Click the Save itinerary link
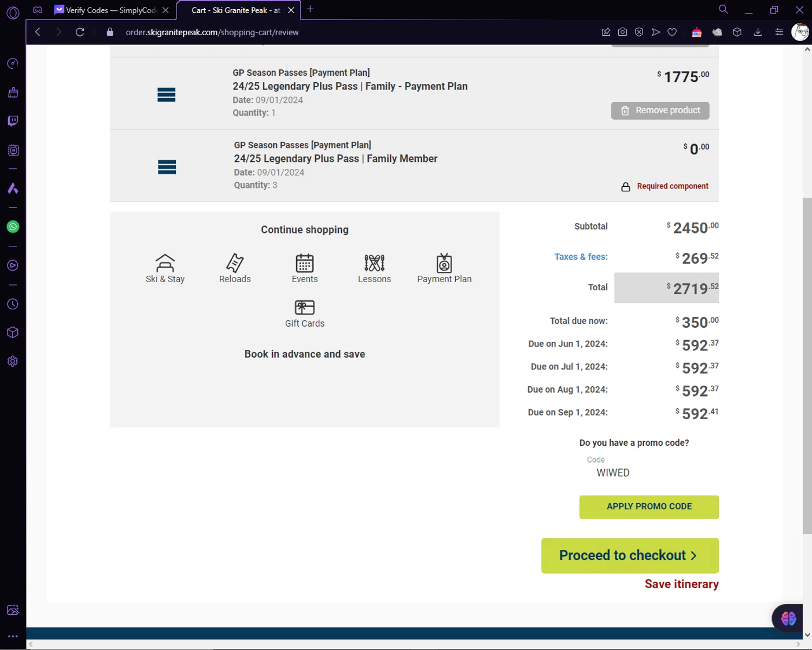The width and height of the screenshot is (812, 650). point(682,584)
